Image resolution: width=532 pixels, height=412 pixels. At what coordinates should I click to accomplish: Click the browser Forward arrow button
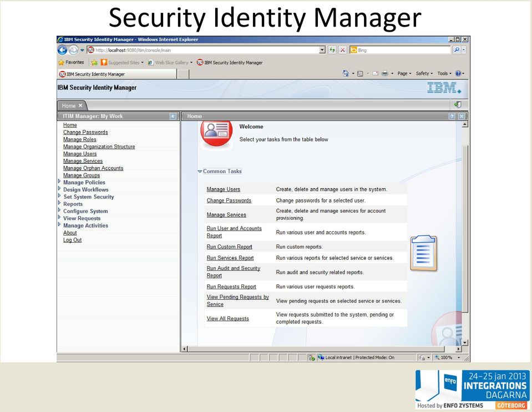73,51
